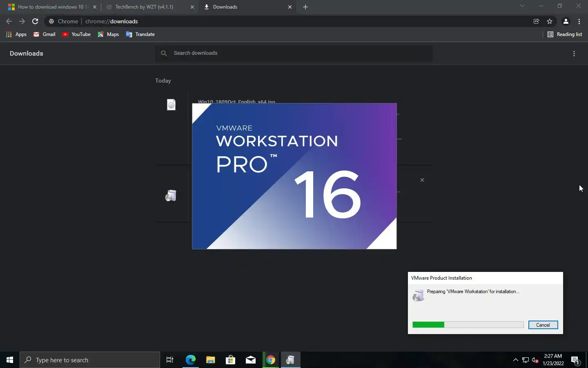This screenshot has width=588, height=368.
Task: Click the Chrome taskbar icon
Action: coord(270,360)
